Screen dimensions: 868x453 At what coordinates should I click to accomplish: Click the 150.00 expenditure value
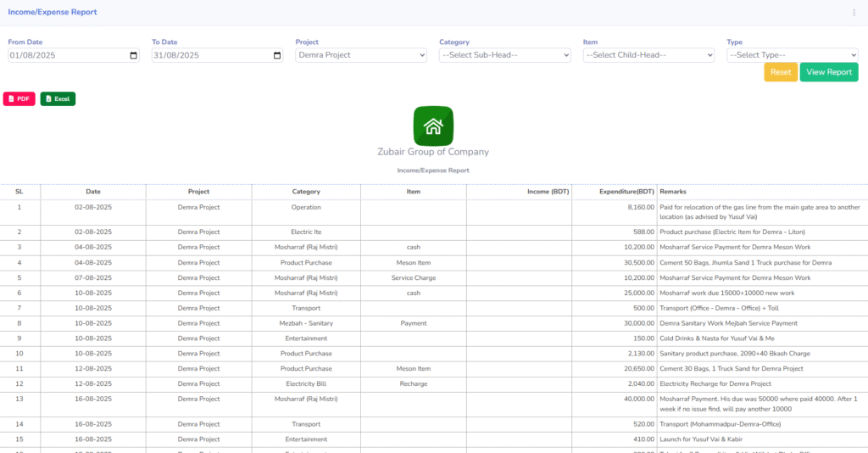(644, 338)
